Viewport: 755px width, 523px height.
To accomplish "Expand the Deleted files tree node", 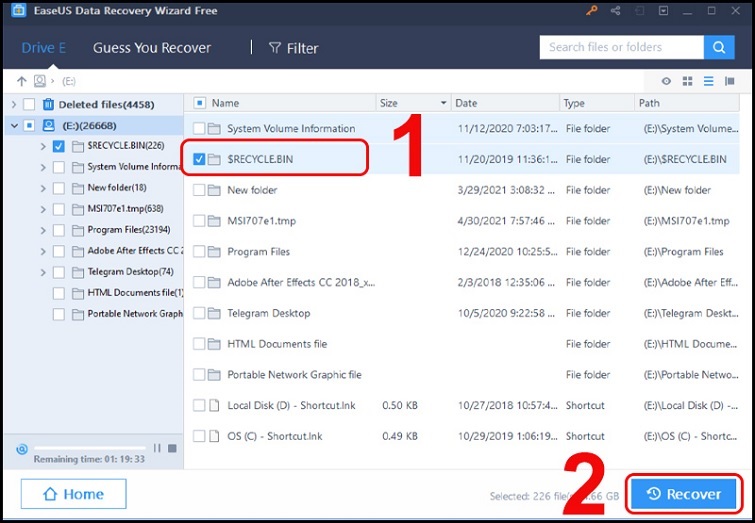I will coord(13,104).
